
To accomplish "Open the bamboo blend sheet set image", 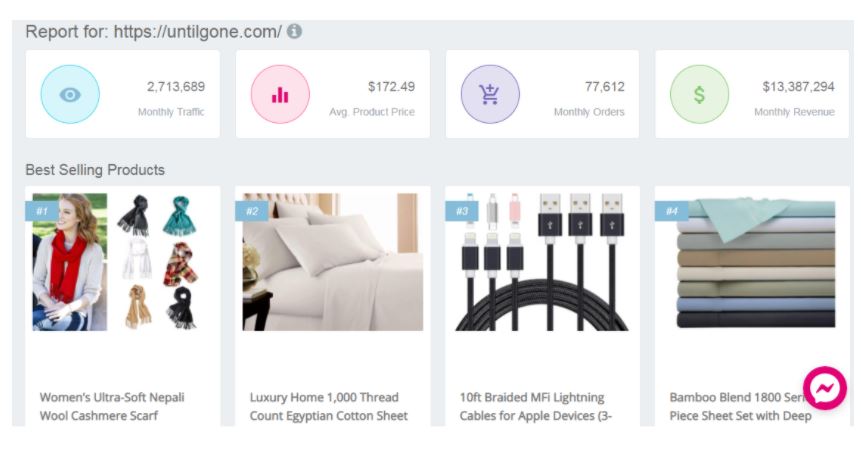I will coord(752,262).
